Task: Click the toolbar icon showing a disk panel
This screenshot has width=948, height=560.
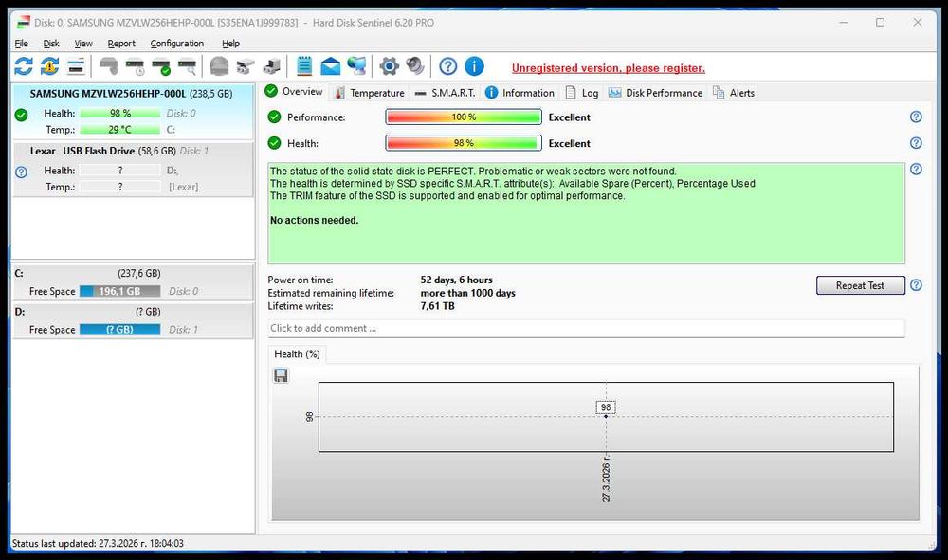Action: [76, 66]
